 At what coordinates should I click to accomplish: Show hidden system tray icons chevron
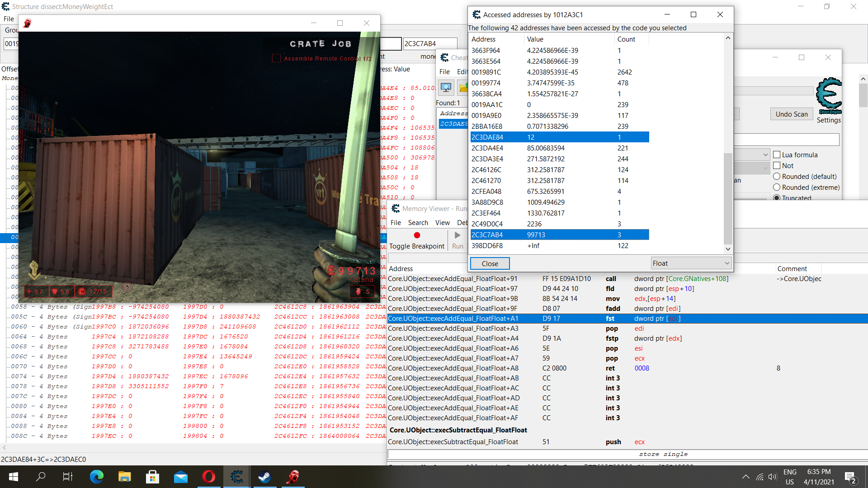click(x=745, y=477)
